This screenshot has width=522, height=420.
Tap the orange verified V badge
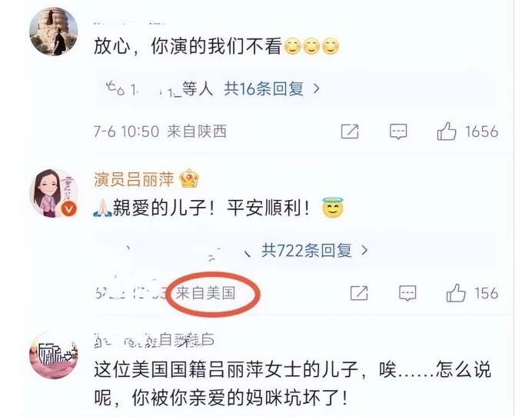point(70,208)
